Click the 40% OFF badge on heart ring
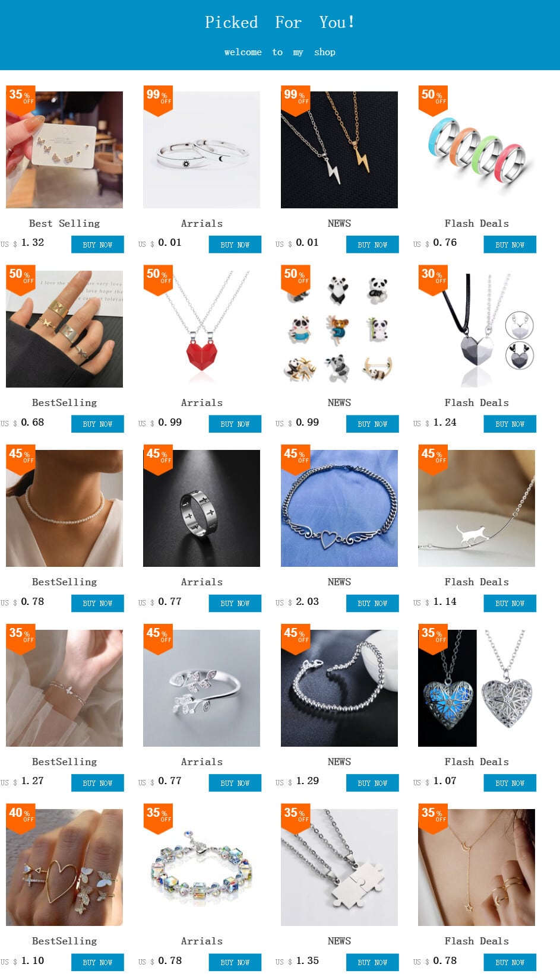The image size is (560, 980). pyautogui.click(x=20, y=817)
